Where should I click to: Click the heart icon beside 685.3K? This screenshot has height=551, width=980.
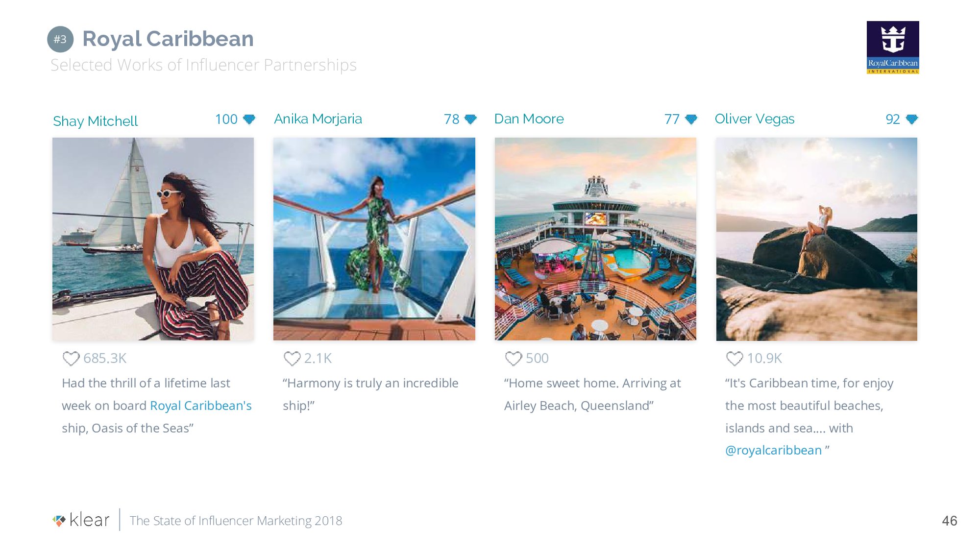(71, 359)
